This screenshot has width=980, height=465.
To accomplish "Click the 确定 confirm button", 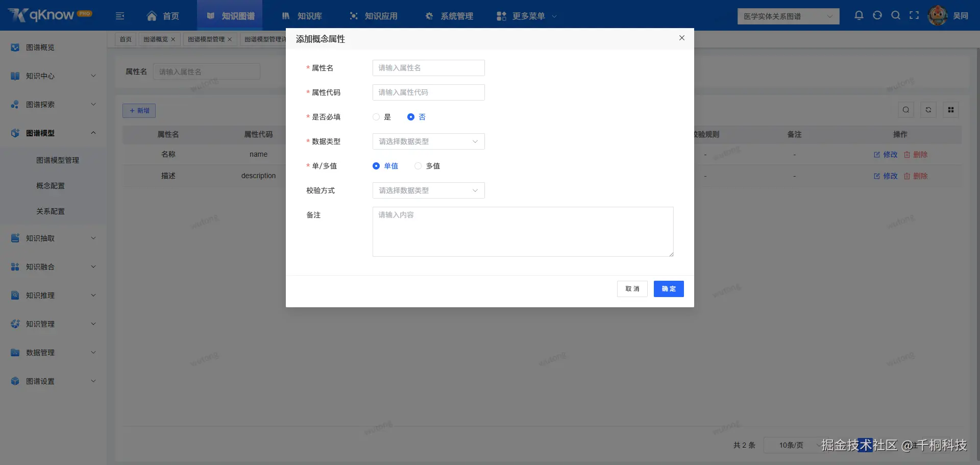I will [669, 288].
